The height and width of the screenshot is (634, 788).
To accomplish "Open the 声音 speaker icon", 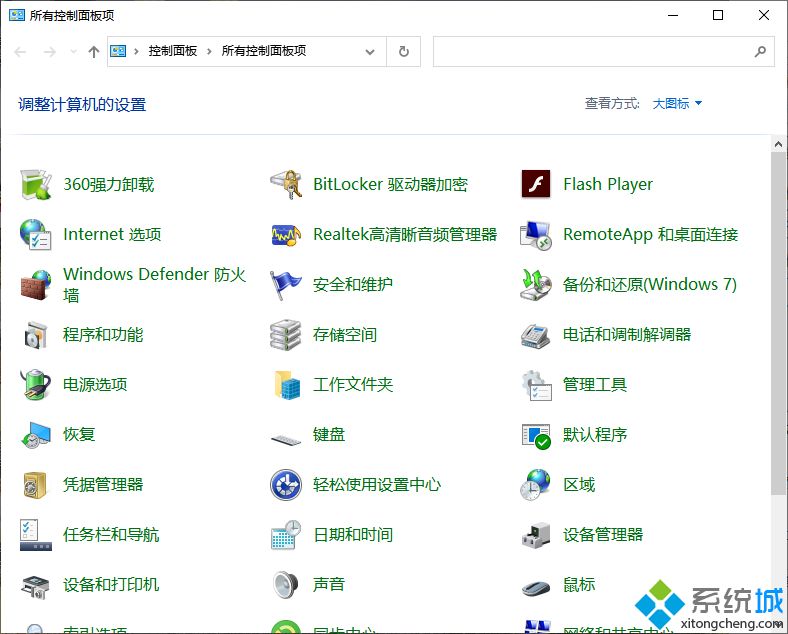I will coord(286,585).
